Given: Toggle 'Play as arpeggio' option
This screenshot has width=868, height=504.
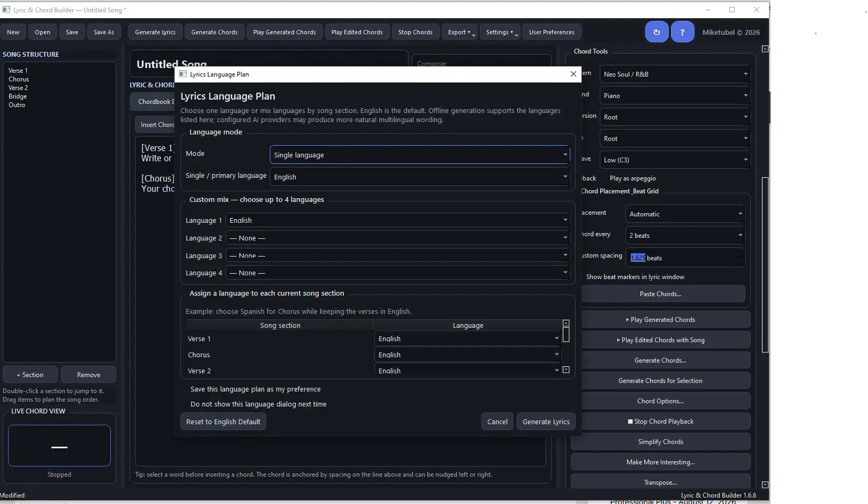Looking at the screenshot, I should [632, 178].
